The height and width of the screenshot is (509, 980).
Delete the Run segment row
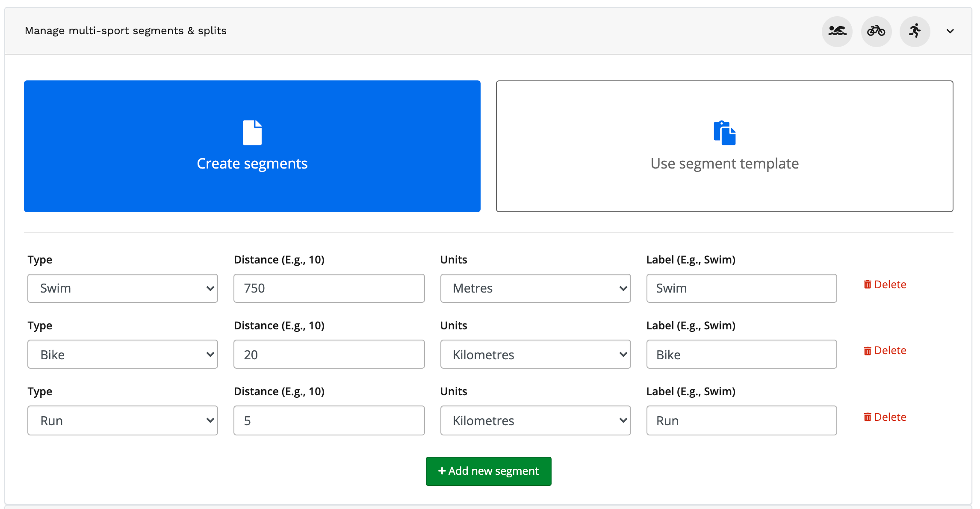(885, 417)
